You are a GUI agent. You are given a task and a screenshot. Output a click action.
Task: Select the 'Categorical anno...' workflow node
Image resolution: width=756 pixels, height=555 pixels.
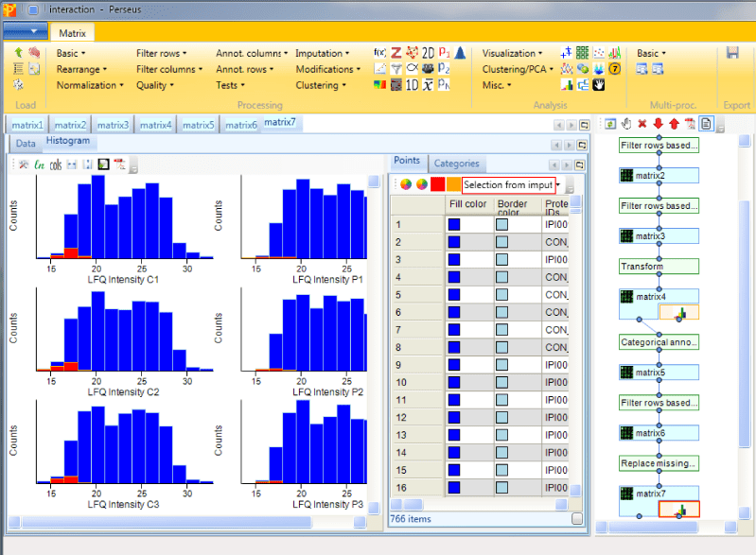659,342
